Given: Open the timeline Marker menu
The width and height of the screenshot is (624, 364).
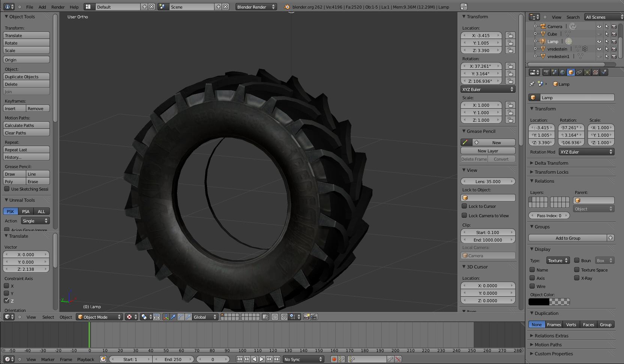Looking at the screenshot, I should (48, 359).
